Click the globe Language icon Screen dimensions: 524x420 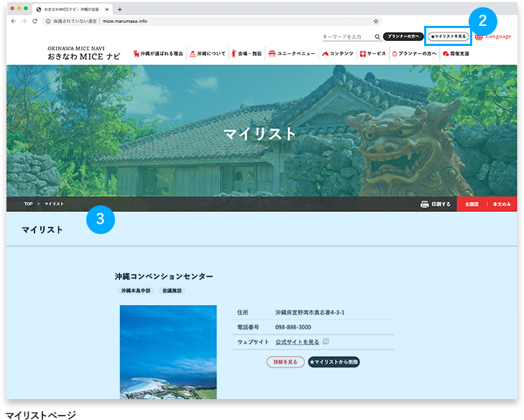pyautogui.click(x=479, y=37)
